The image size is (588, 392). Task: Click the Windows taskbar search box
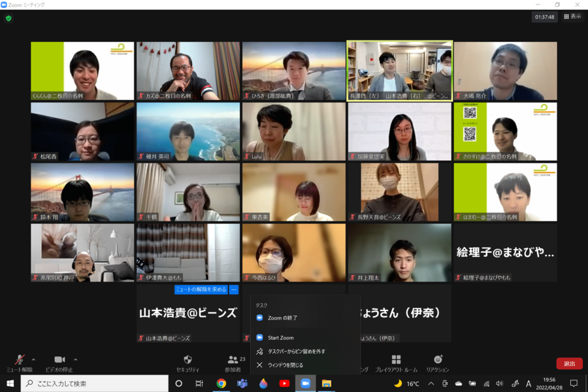click(95, 384)
